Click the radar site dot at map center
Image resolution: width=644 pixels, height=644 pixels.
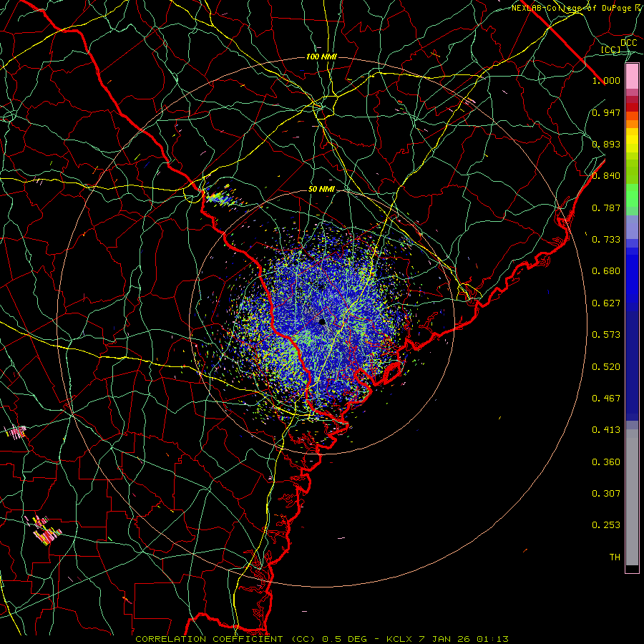[x=322, y=321]
